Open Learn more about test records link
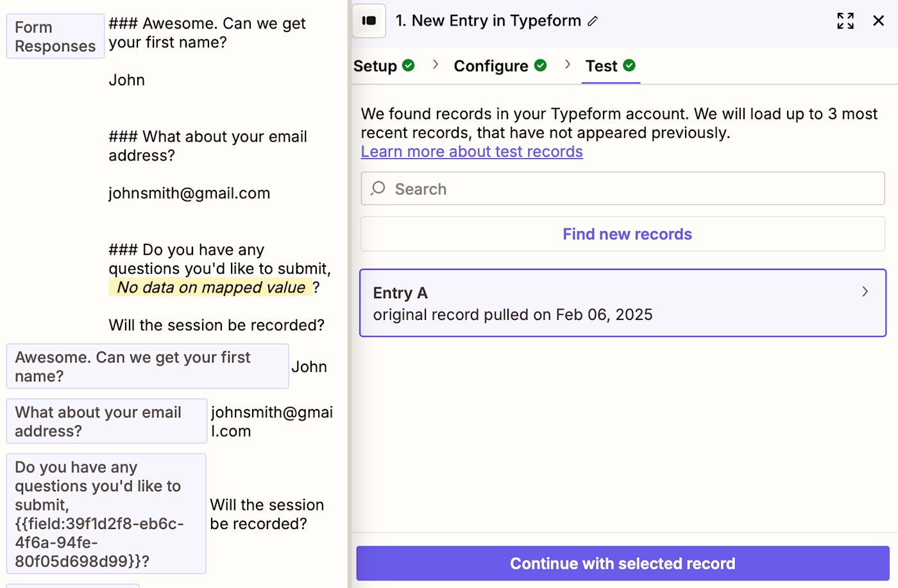 pyautogui.click(x=471, y=152)
